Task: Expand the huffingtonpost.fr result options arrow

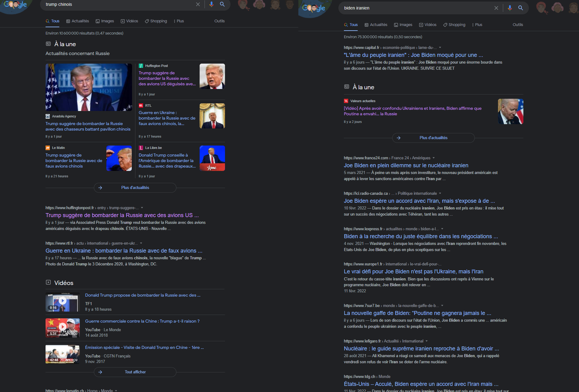Action: 142,208
